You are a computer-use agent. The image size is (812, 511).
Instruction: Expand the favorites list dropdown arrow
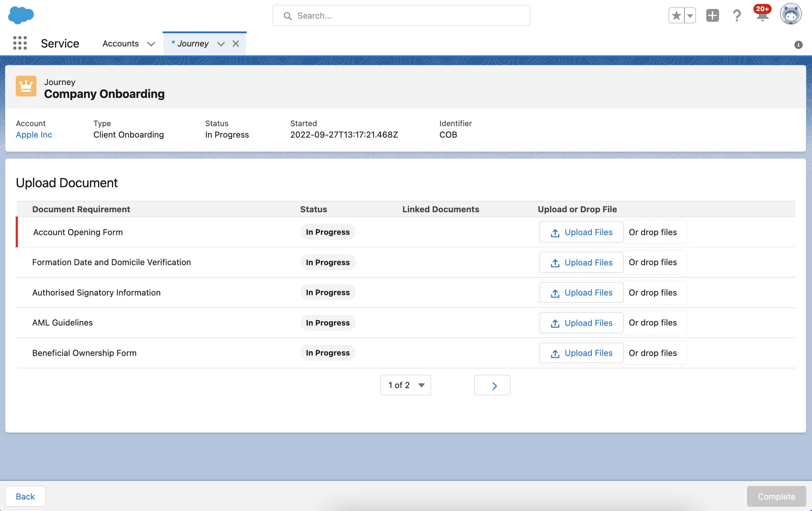click(690, 16)
